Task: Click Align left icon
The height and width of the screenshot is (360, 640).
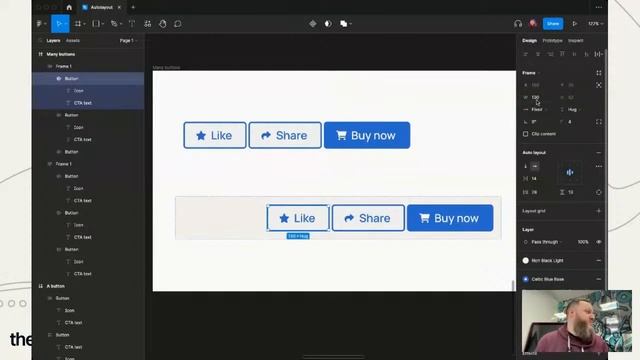Action: (526, 54)
